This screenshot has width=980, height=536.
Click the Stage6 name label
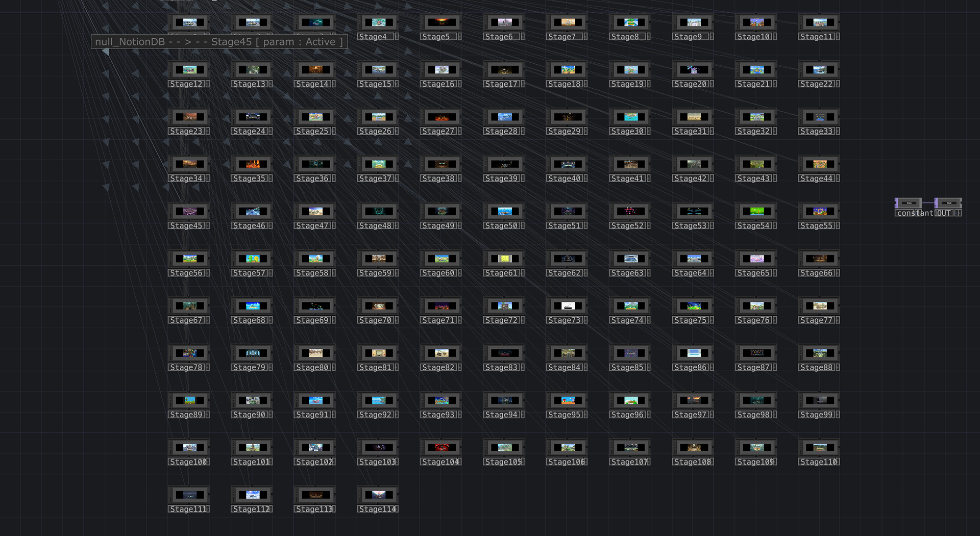(501, 37)
